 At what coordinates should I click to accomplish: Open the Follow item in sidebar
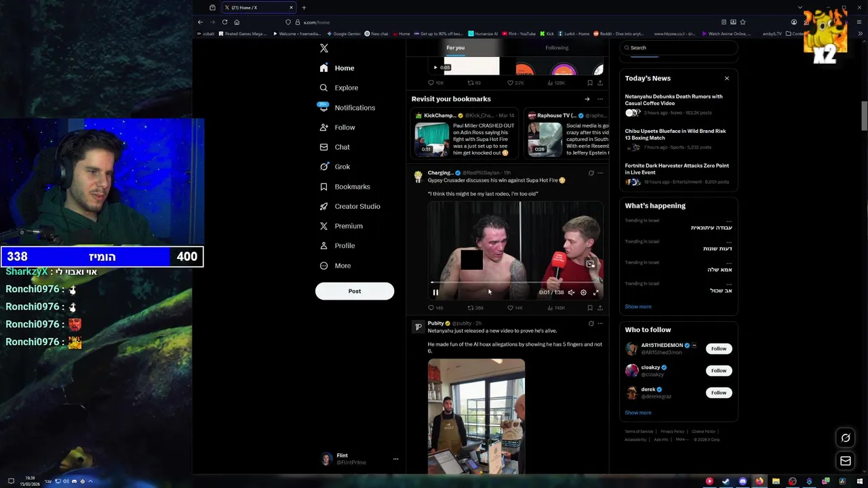tap(337, 127)
